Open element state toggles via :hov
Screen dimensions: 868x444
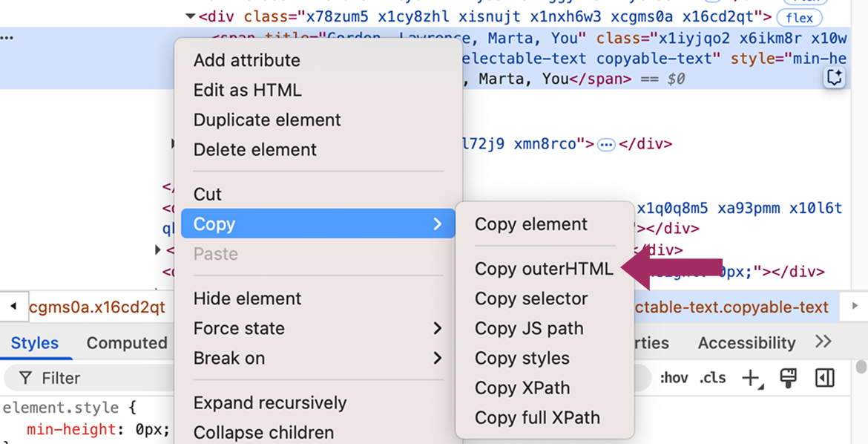click(674, 378)
